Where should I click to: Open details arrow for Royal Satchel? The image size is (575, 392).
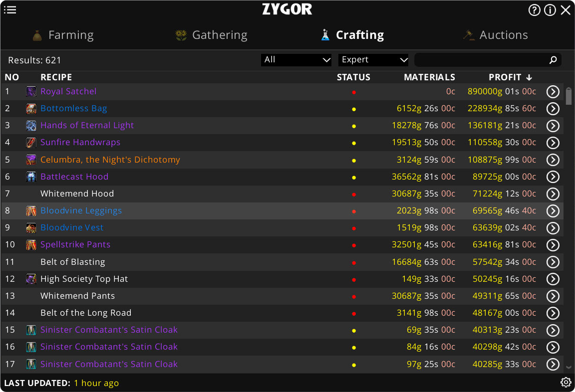[553, 92]
